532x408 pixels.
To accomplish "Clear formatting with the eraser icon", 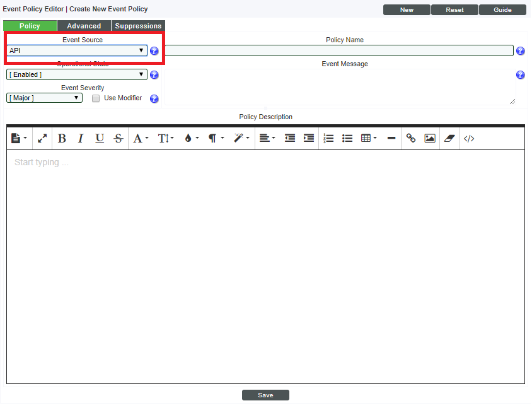I will pos(449,138).
